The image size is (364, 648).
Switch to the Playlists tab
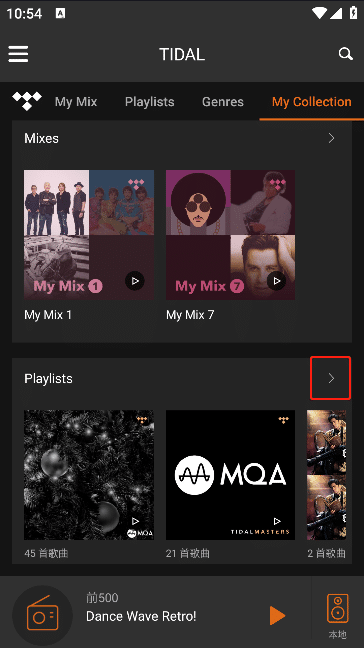click(x=150, y=102)
